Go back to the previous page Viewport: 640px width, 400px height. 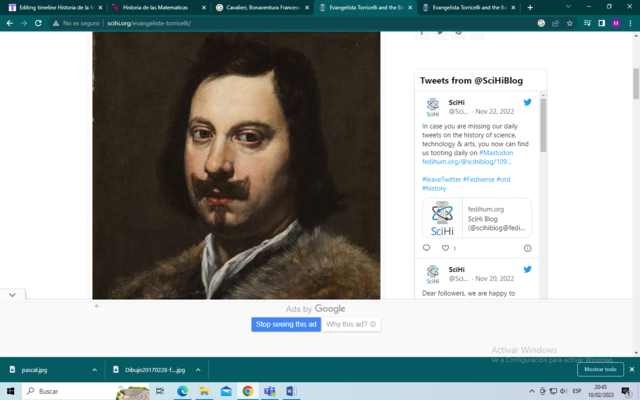pyautogui.click(x=10, y=23)
